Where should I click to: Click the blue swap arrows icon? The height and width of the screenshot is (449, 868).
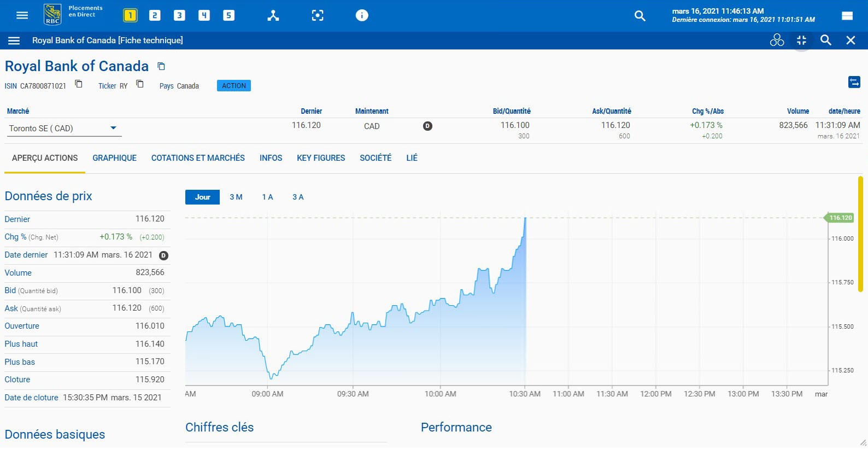point(854,82)
